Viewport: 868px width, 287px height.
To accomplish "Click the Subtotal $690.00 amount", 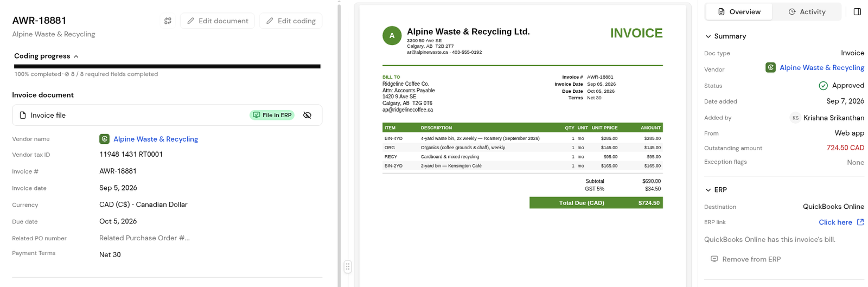I will pyautogui.click(x=652, y=181).
